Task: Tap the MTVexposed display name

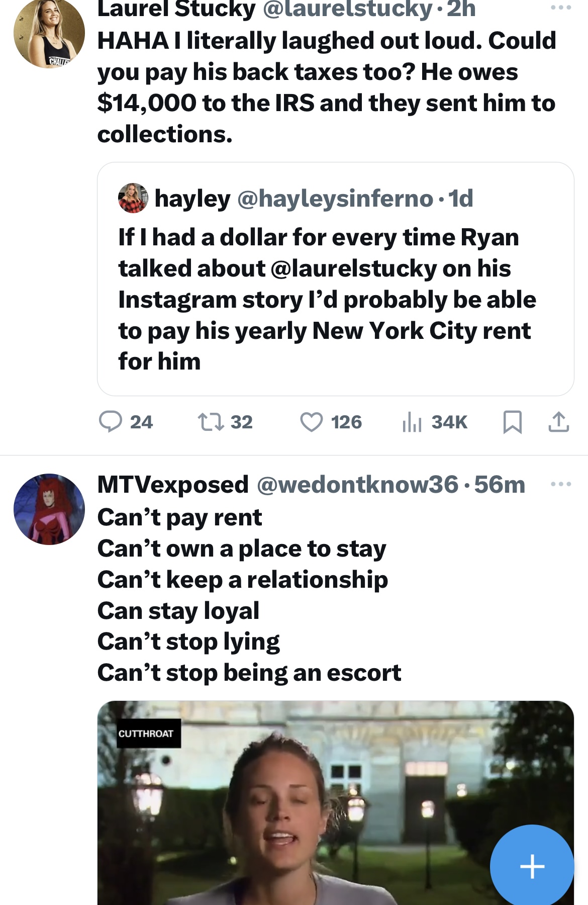Action: [x=173, y=485]
